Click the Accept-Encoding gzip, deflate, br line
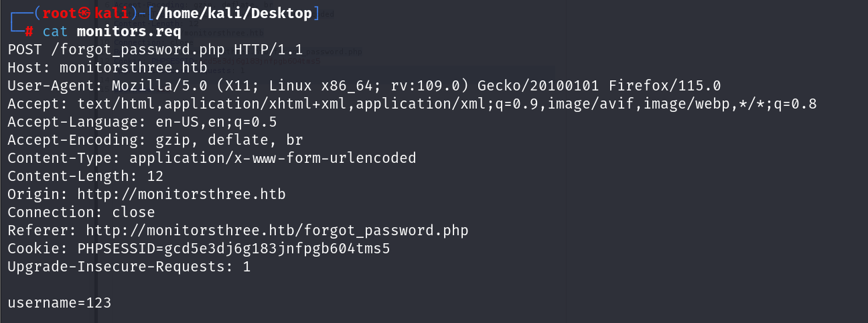The height and width of the screenshot is (323, 868). click(155, 140)
